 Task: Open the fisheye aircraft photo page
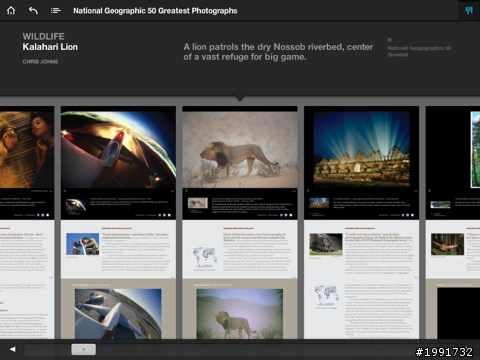pyautogui.click(x=118, y=150)
